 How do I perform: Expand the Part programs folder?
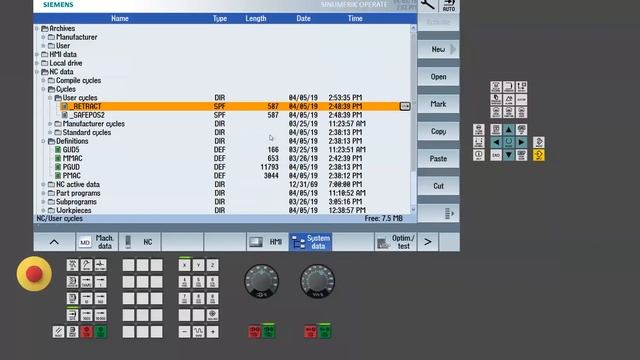[43, 193]
